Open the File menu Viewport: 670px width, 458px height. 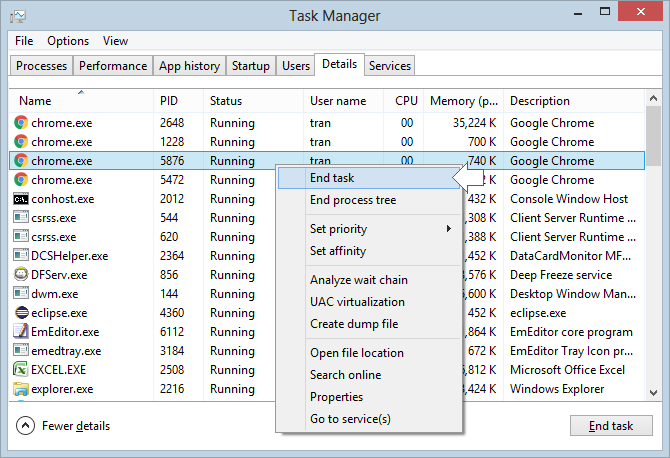(x=24, y=41)
